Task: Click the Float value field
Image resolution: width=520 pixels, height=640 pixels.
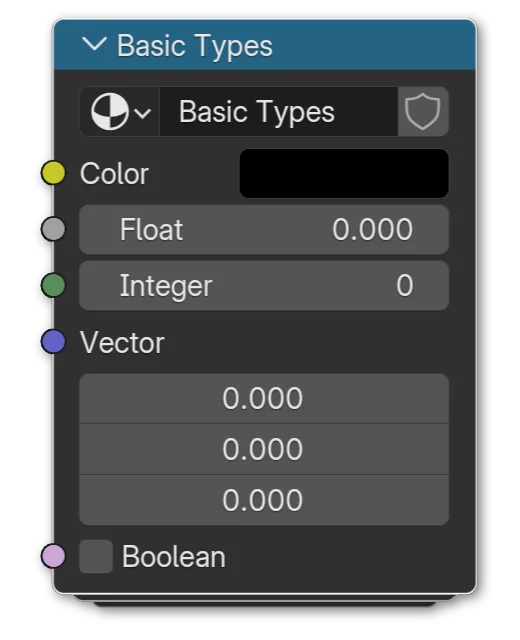Action: coord(264,229)
